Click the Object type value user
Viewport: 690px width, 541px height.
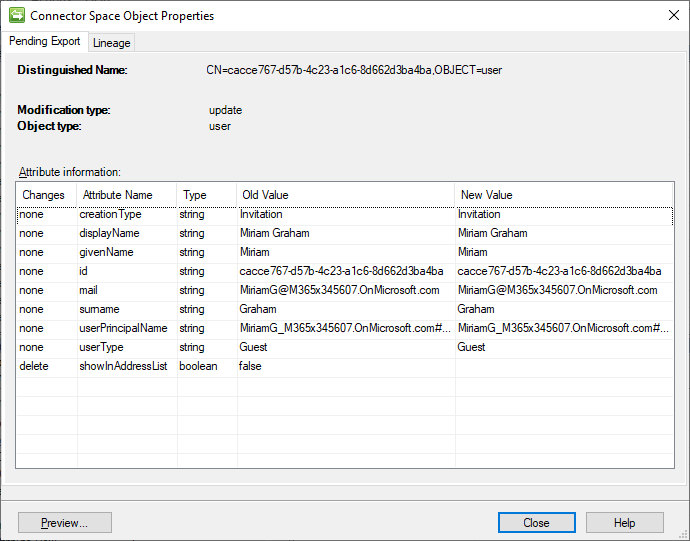pyautogui.click(x=220, y=126)
